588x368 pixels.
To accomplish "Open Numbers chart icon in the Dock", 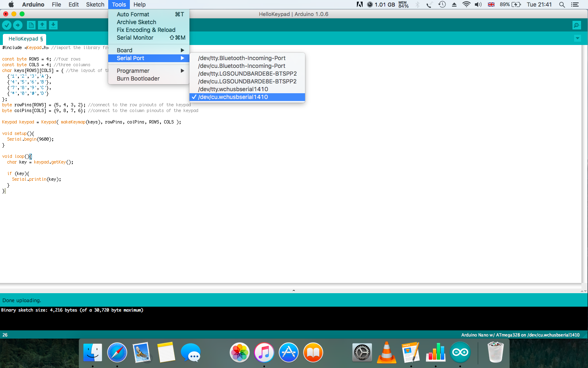I will click(436, 352).
